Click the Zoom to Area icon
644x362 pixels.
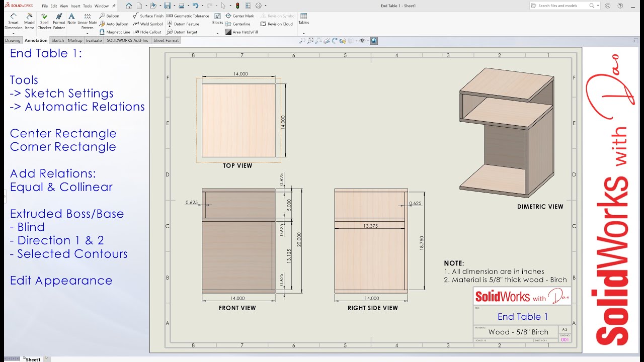click(318, 40)
